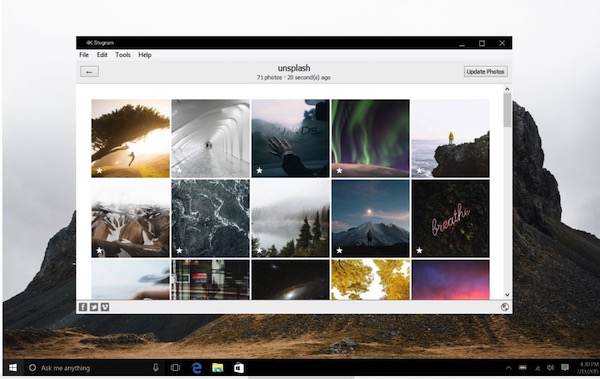Open the Action Center notifications icon
Viewport: 600px width, 379px height.
(x=565, y=368)
